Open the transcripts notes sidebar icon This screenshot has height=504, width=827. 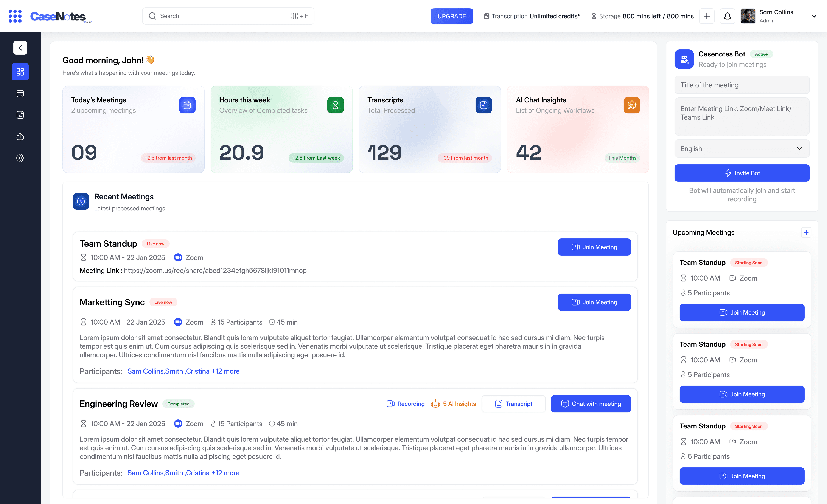20,115
